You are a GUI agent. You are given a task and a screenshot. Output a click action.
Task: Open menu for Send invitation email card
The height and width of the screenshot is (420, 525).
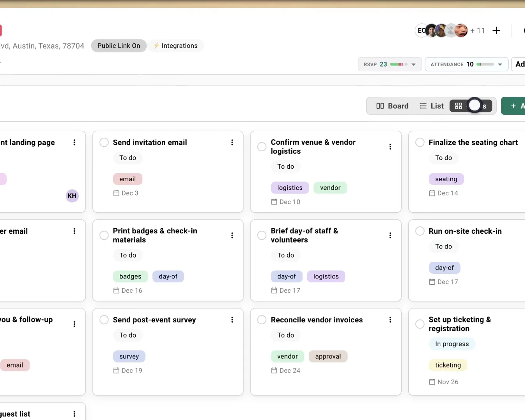(232, 142)
